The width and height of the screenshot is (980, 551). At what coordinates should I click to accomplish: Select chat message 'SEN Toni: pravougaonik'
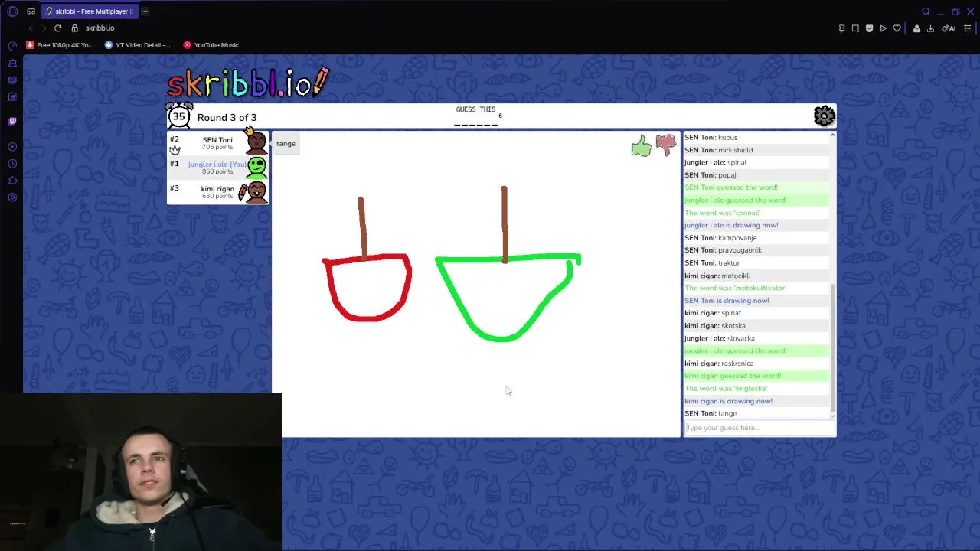[x=723, y=250]
